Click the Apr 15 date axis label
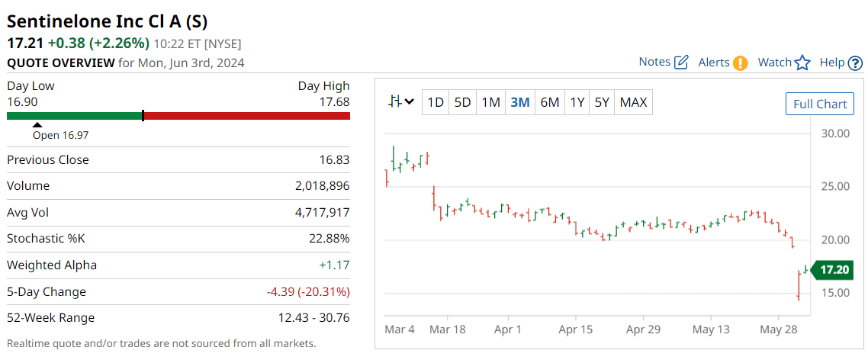The image size is (868, 360). pos(577,329)
